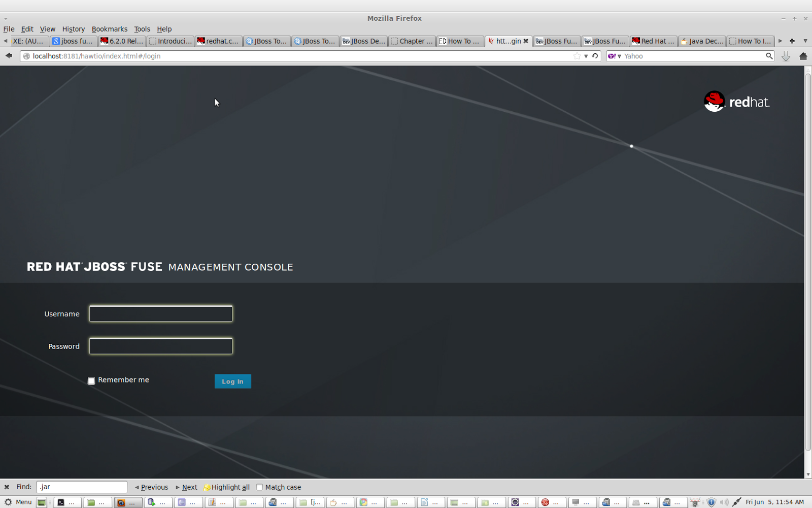This screenshot has width=812, height=508.
Task: Focus the Username input field
Action: pyautogui.click(x=161, y=314)
